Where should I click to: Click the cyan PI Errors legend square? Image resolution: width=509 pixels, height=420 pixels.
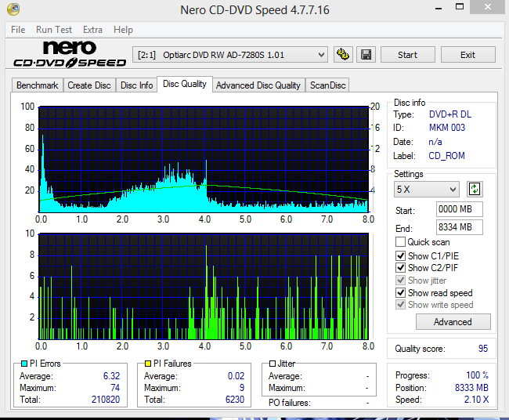coord(24,364)
